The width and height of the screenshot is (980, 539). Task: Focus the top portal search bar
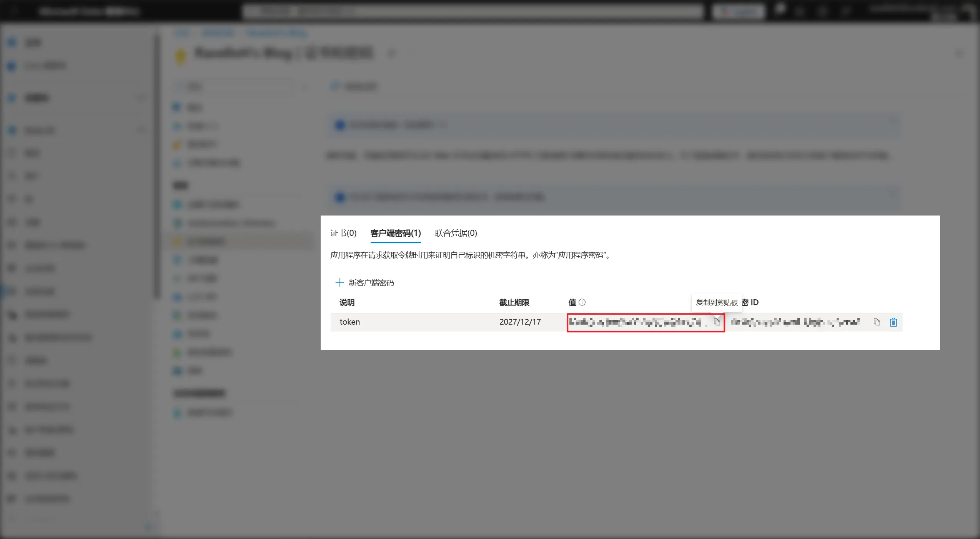[x=473, y=12]
